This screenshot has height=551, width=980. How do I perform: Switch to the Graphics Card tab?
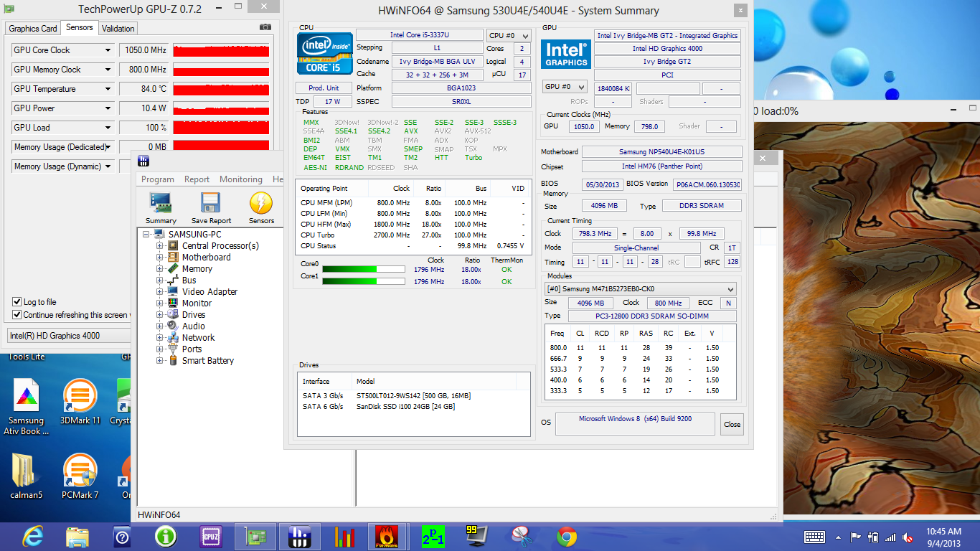pyautogui.click(x=33, y=29)
